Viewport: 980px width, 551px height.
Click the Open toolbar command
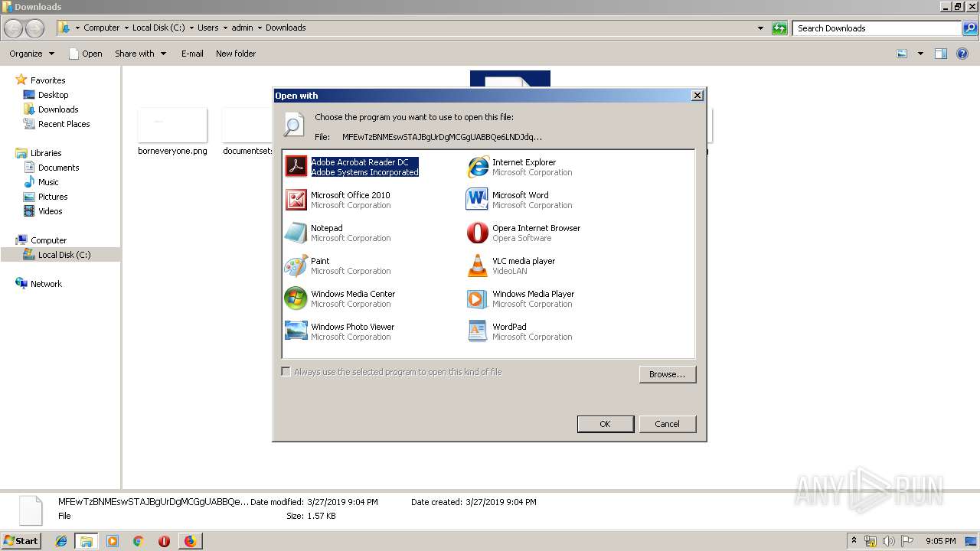[x=85, y=54]
